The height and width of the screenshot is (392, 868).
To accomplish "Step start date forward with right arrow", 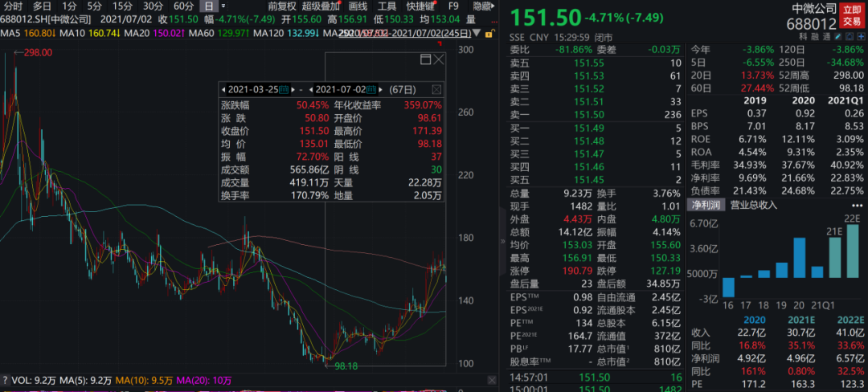I will click(x=293, y=90).
